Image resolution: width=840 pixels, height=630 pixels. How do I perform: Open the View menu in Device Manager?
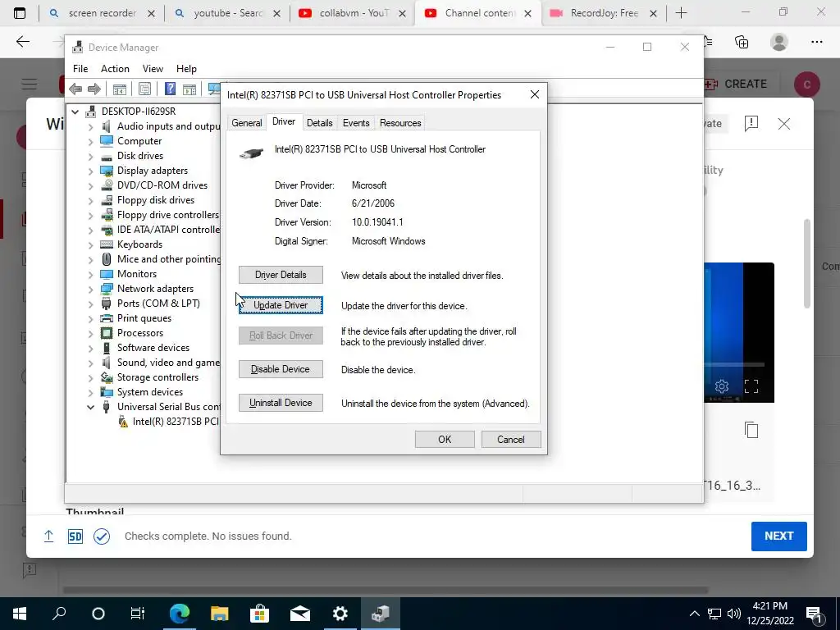pyautogui.click(x=153, y=69)
